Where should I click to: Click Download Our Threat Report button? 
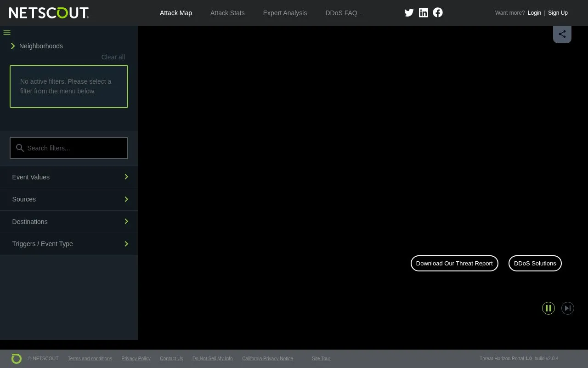click(x=454, y=264)
